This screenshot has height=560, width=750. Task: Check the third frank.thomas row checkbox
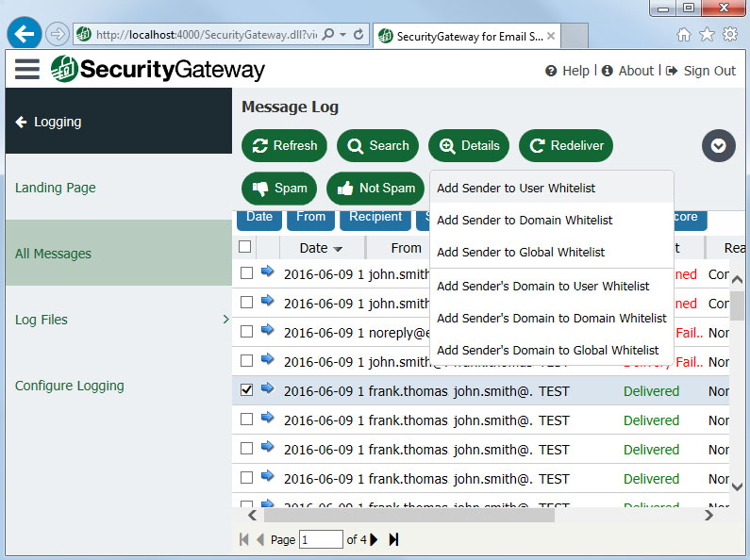[x=247, y=448]
